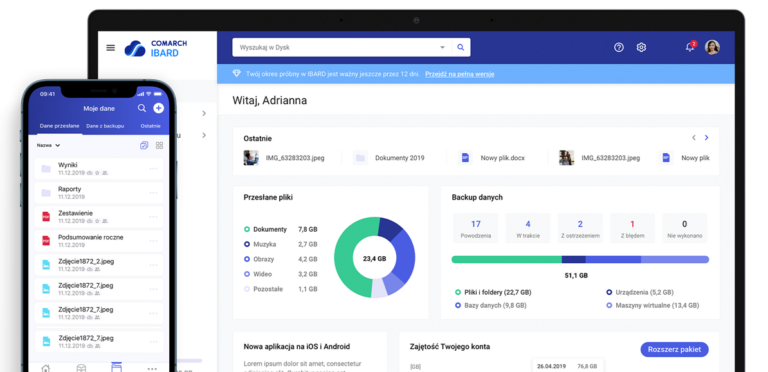Image resolution: width=768 pixels, height=372 pixels.
Task: Open the 2 Z ostrzeżeniem backup tile
Action: [580, 228]
